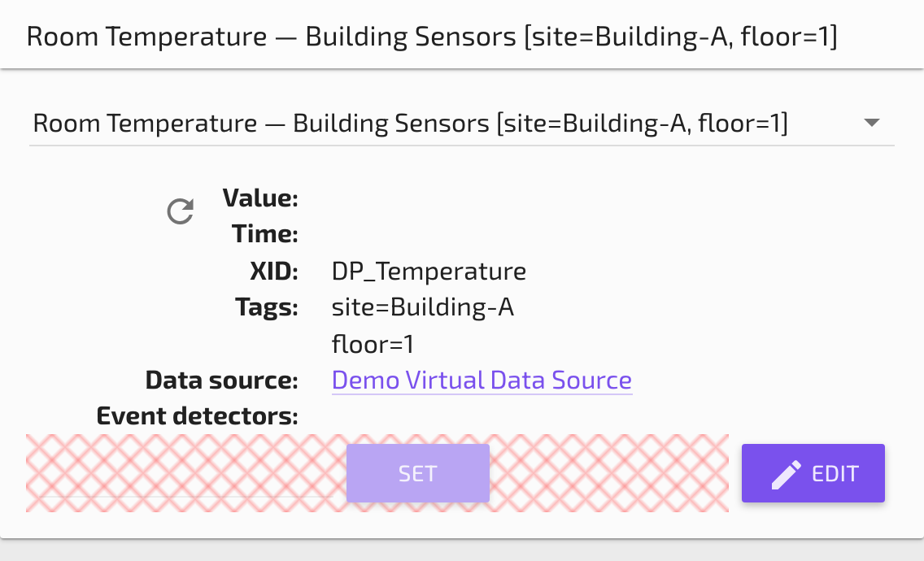The image size is (924, 561).
Task: Click the floor=1 tag value
Action: (x=373, y=344)
